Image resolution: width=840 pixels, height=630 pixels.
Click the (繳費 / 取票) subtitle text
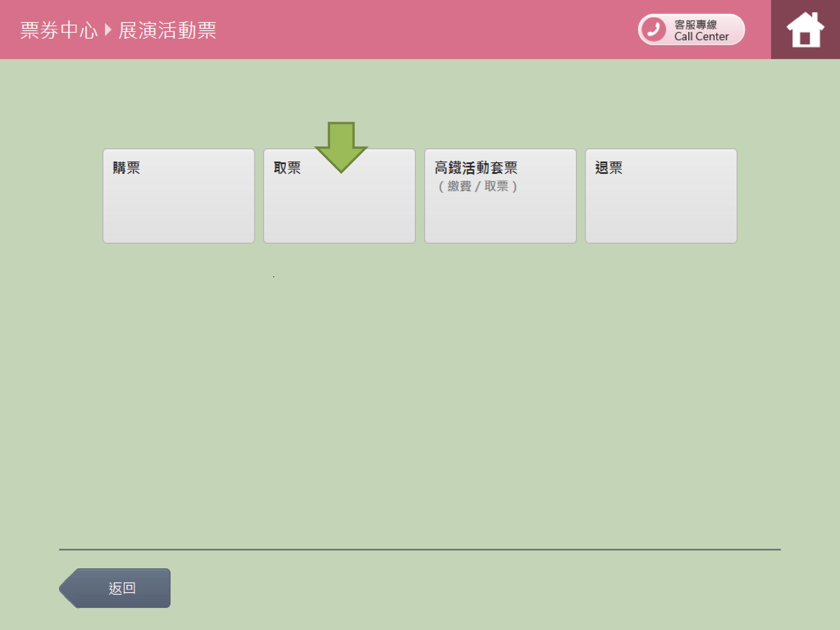(x=477, y=186)
